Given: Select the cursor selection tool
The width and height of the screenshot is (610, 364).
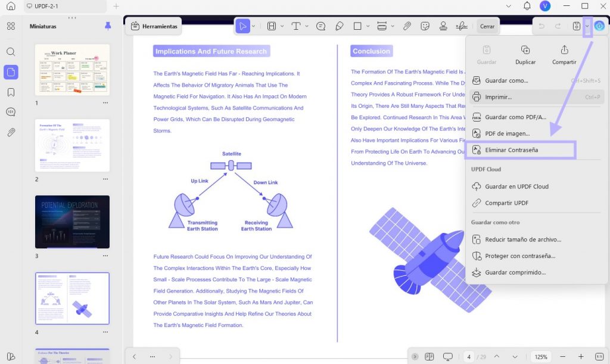Looking at the screenshot, I should point(243,26).
